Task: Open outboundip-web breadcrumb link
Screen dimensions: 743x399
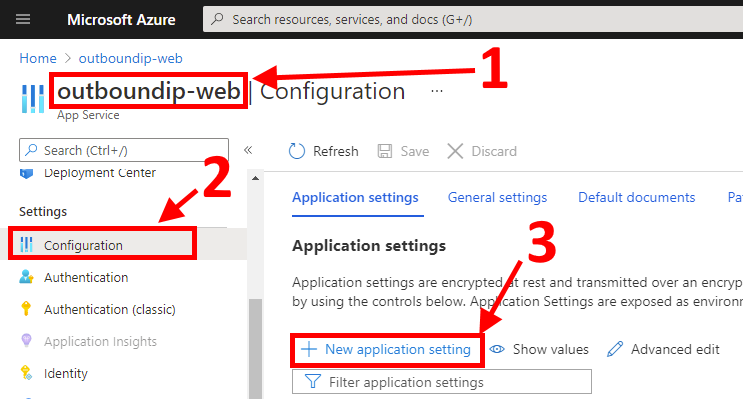Action: tap(130, 58)
